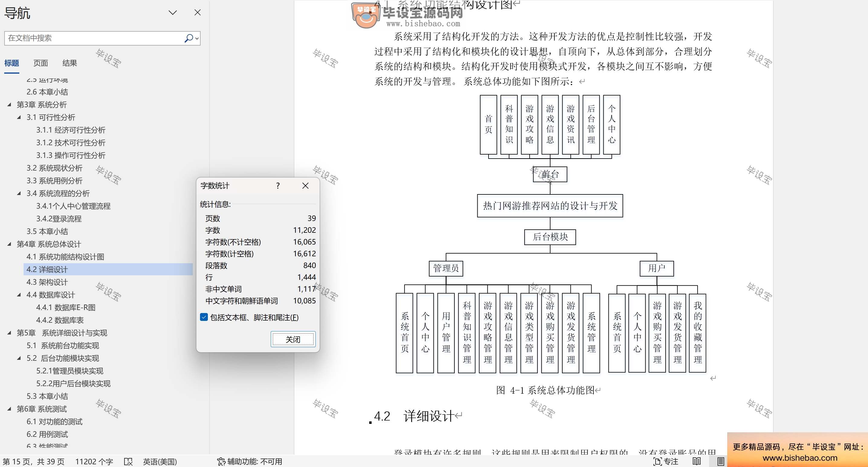Go to heading 5.3 本章小结
868x467 pixels.
pos(47,396)
